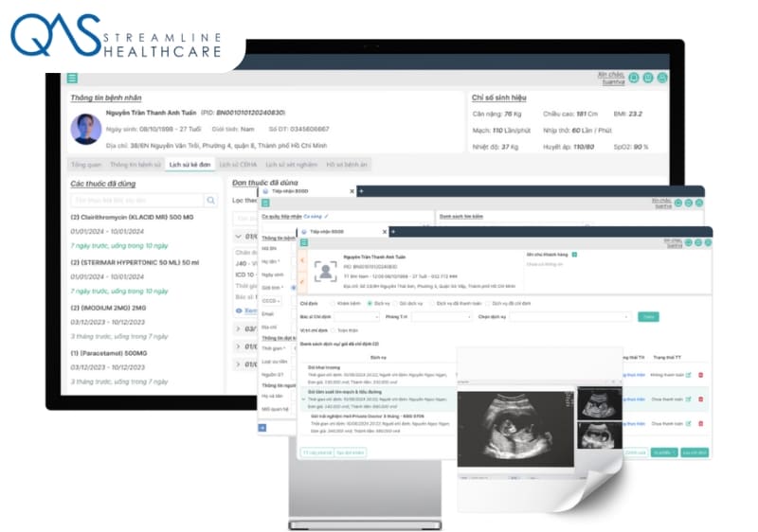The image size is (758, 532).
Task: Switch to the Tổng quan tab
Action: click(x=86, y=165)
